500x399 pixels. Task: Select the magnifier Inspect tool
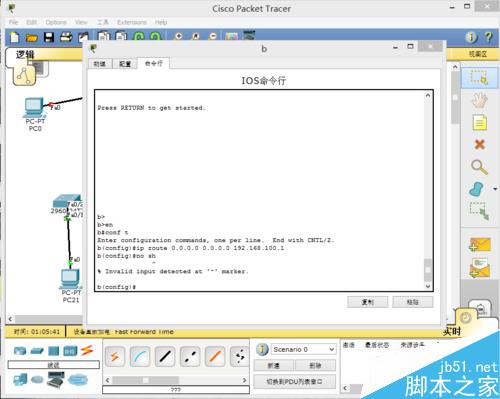[x=479, y=167]
